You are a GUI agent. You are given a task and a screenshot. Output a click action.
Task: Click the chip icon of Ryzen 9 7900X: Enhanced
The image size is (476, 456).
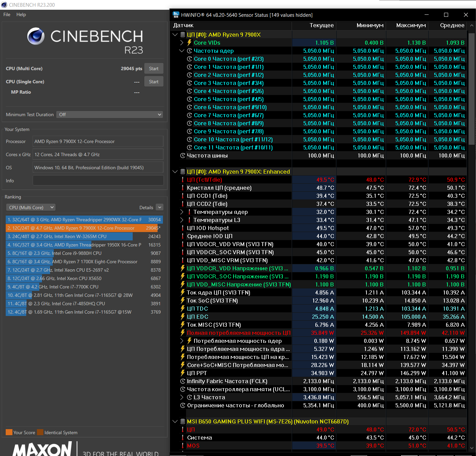point(183,172)
